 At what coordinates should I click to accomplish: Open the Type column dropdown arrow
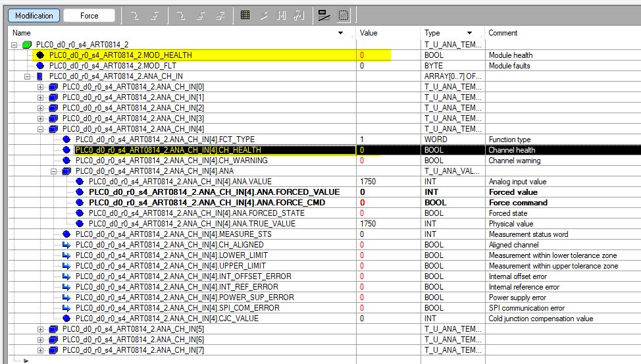(x=469, y=33)
